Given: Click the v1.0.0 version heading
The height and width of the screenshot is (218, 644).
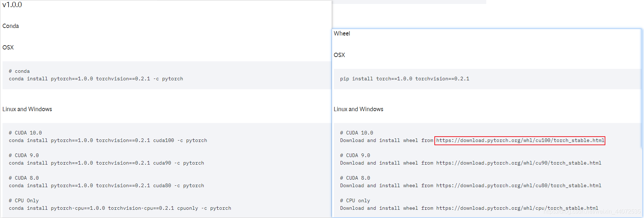Looking at the screenshot, I should (12, 5).
